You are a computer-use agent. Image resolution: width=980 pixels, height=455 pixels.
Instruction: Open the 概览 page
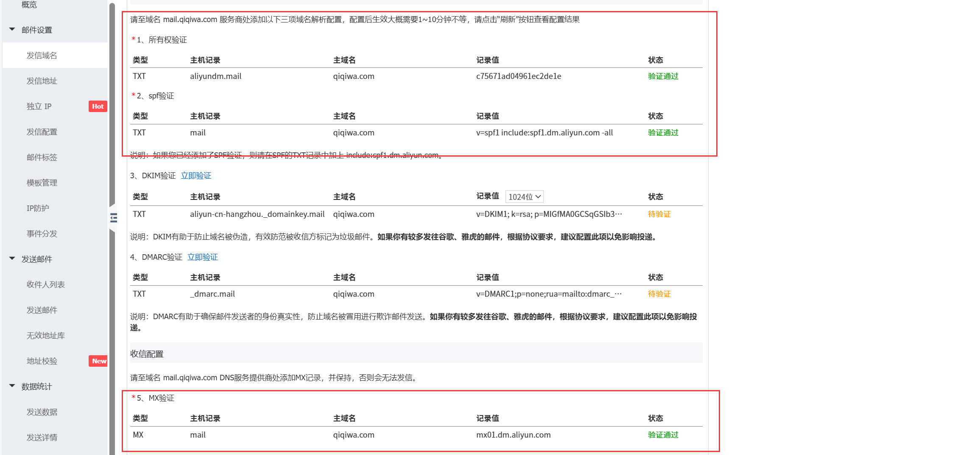coord(29,5)
